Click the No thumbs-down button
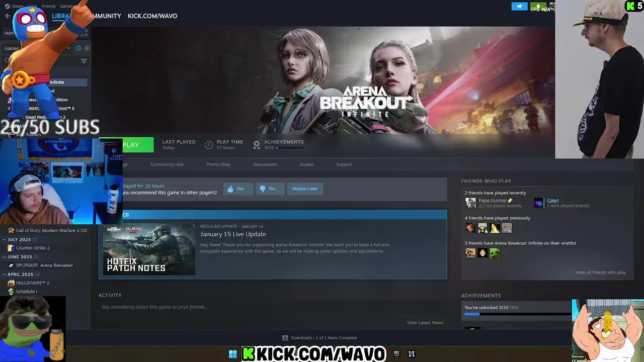Image resolution: width=644 pixels, height=362 pixels. click(270, 189)
